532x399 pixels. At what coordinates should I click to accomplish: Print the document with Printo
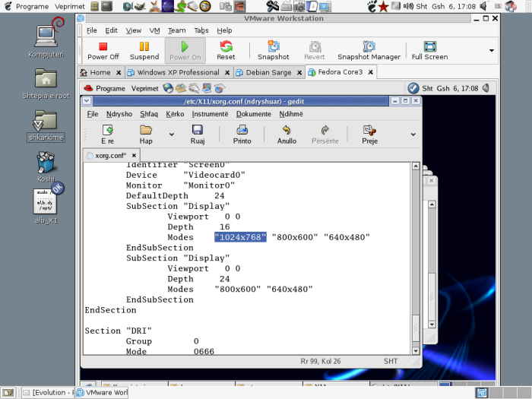coord(242,135)
